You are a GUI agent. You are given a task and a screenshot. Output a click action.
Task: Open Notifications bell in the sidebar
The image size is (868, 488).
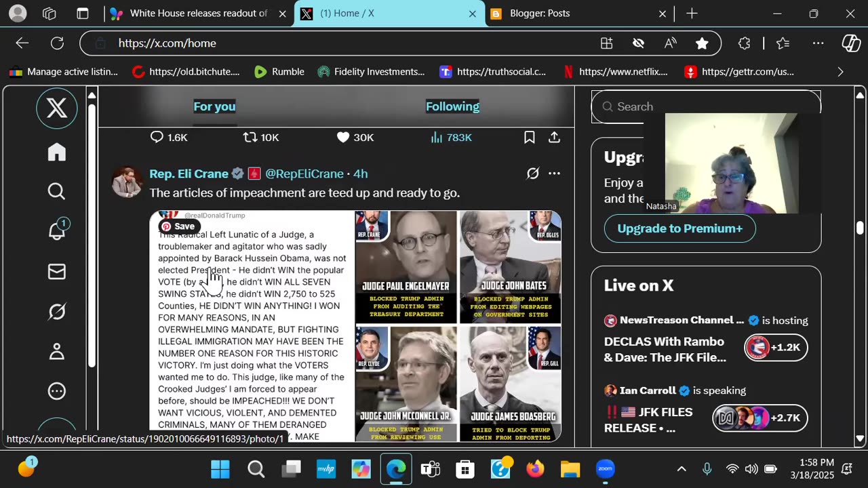57,230
